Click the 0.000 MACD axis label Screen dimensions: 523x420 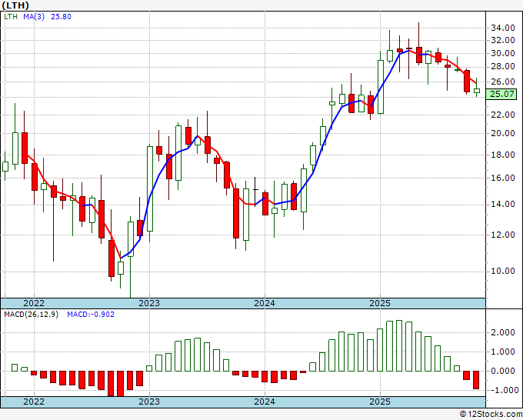(503, 371)
